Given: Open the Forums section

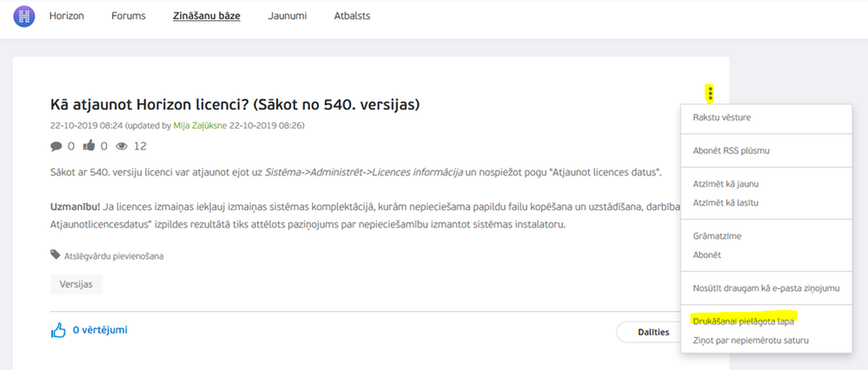Looking at the screenshot, I should click(x=129, y=16).
